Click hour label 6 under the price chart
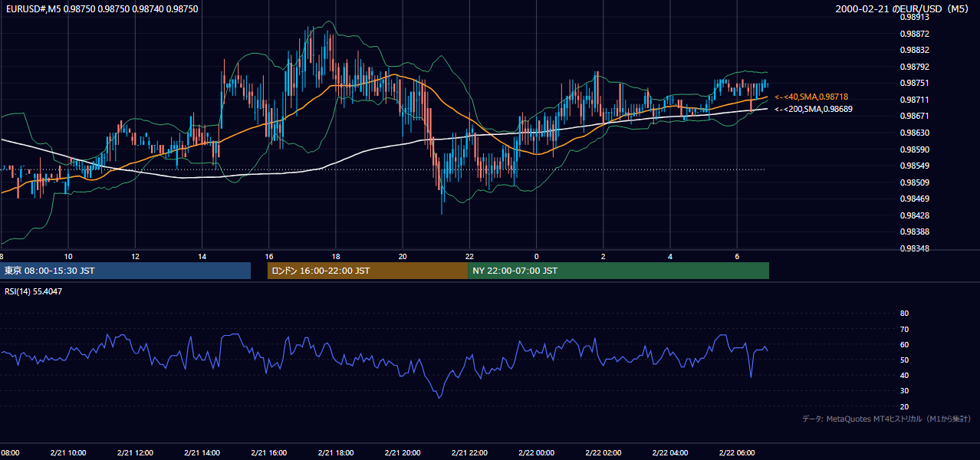980x460 pixels. tap(737, 256)
